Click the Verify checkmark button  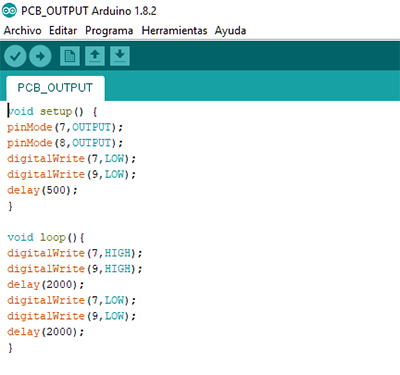pyautogui.click(x=15, y=56)
